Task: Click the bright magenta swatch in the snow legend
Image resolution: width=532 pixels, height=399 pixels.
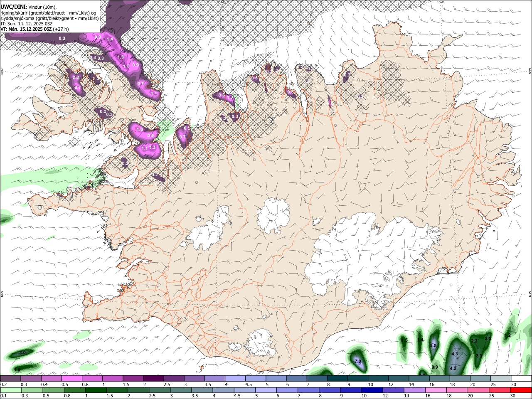Action: click(x=72, y=378)
